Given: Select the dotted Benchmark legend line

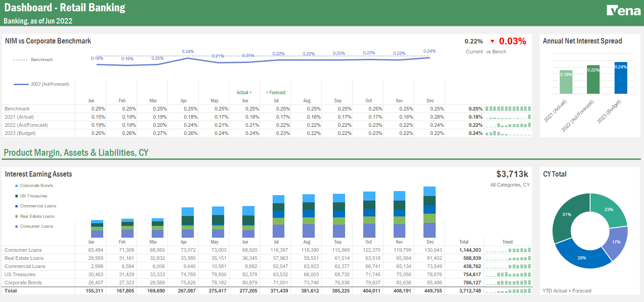Looking at the screenshot, I should point(21,59).
